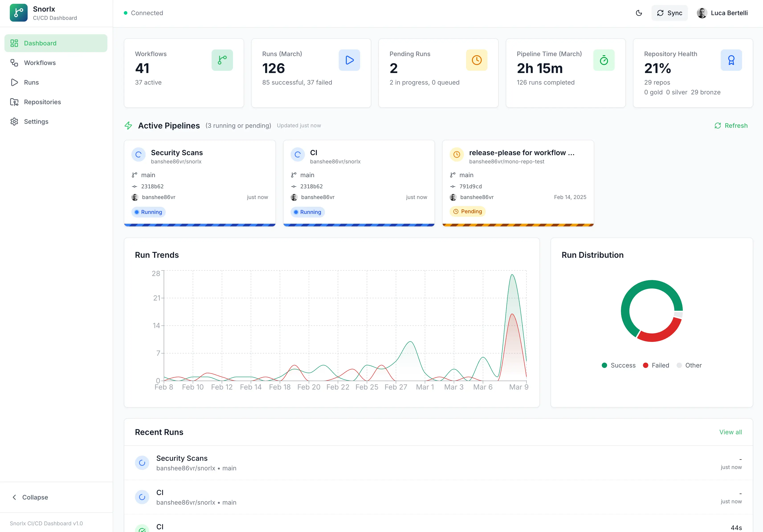Open Repositories in the sidebar
Viewport: 763px width, 532px height.
point(56,102)
